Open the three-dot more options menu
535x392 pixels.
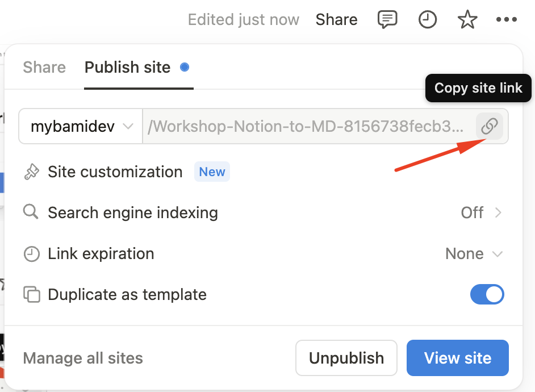(x=506, y=20)
